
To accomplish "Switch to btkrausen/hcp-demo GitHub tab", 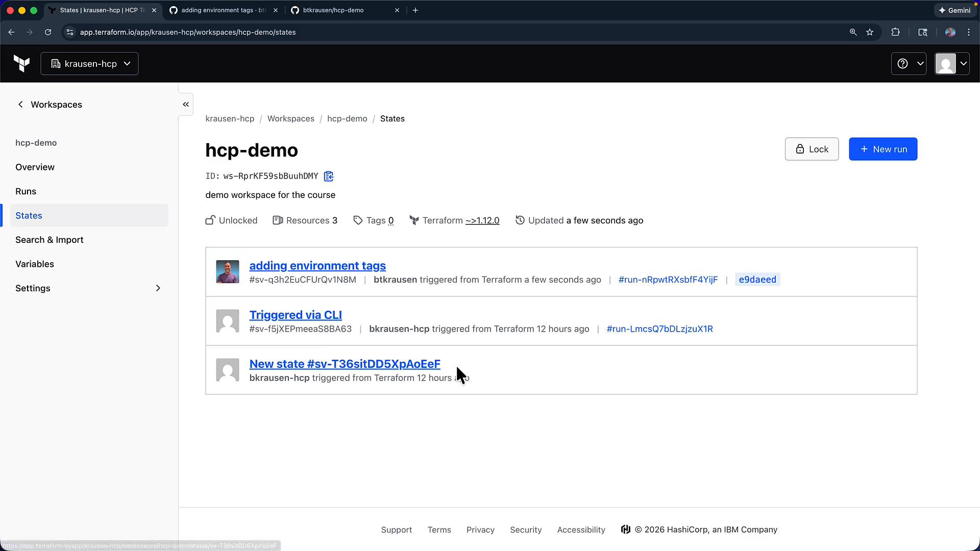I will [345, 10].
